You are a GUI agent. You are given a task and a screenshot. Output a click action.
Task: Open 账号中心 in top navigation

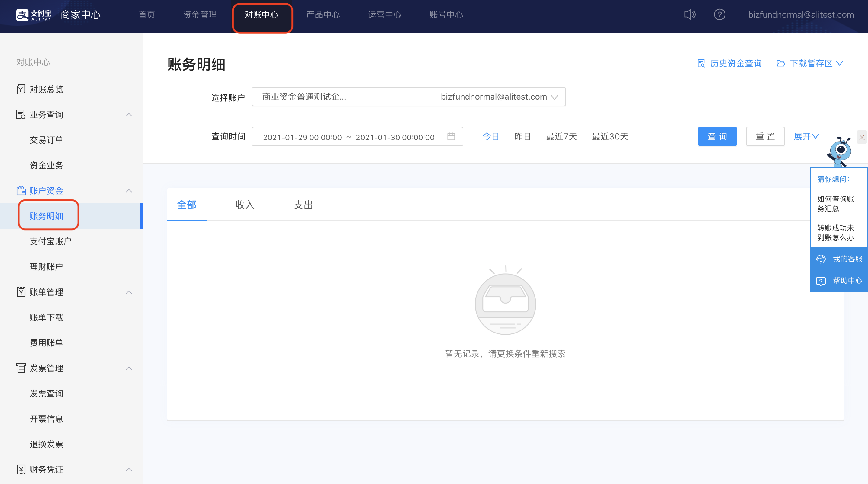(446, 14)
